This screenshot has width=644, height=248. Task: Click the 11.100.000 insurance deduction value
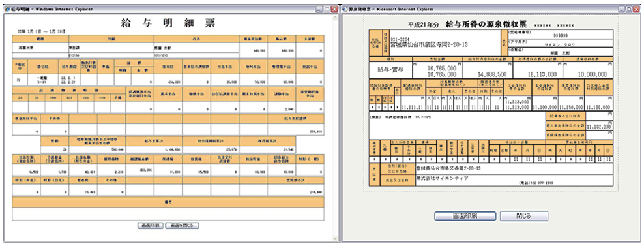[545, 106]
